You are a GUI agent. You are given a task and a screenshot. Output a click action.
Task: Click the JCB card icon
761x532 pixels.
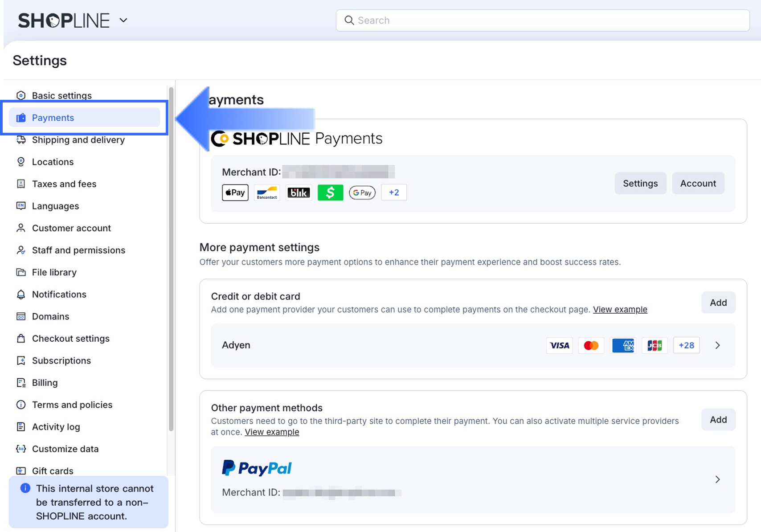click(655, 345)
